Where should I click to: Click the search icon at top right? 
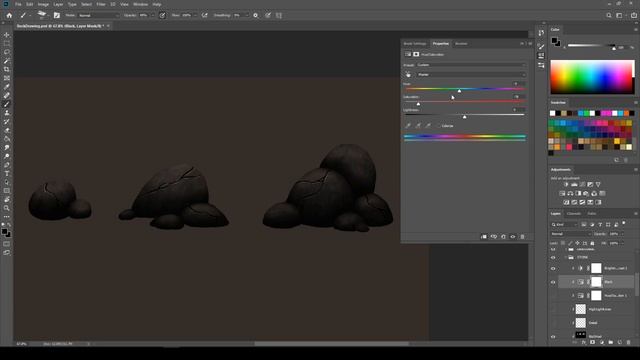pyautogui.click(x=609, y=16)
